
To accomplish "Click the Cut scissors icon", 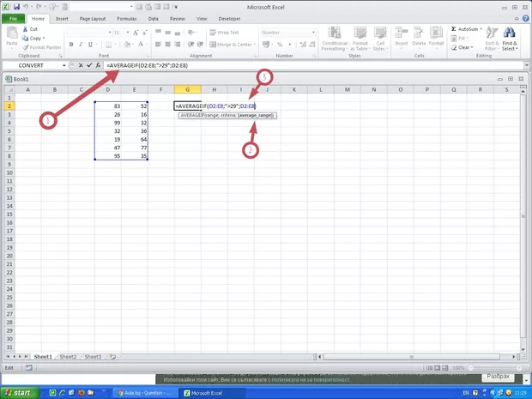I will pyautogui.click(x=25, y=29).
